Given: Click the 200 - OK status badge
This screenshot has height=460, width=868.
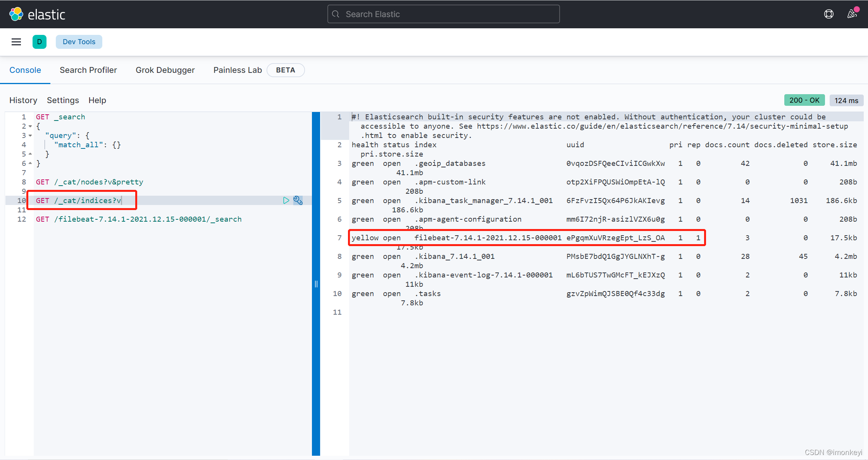Looking at the screenshot, I should pos(804,100).
